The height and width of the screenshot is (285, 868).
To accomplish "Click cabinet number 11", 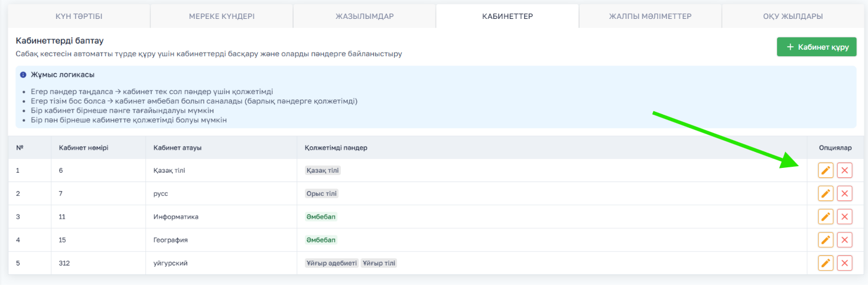I will tap(62, 217).
